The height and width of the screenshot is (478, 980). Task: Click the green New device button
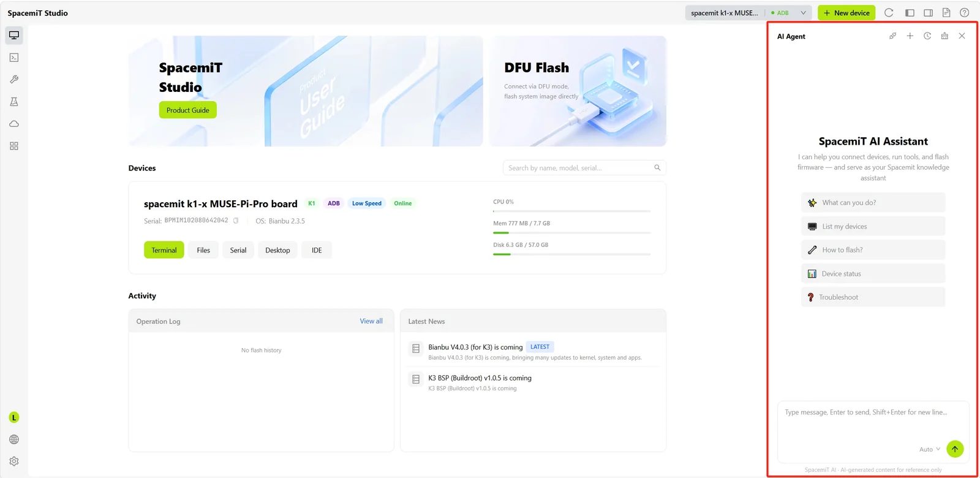click(846, 13)
